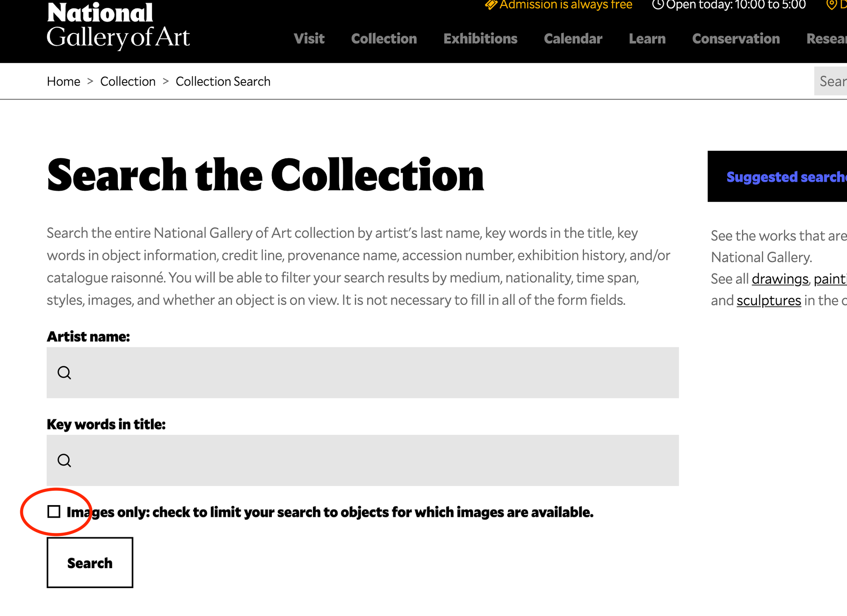This screenshot has height=616, width=847.
Task: Click the clock/hours icon at top
Action: click(x=656, y=5)
